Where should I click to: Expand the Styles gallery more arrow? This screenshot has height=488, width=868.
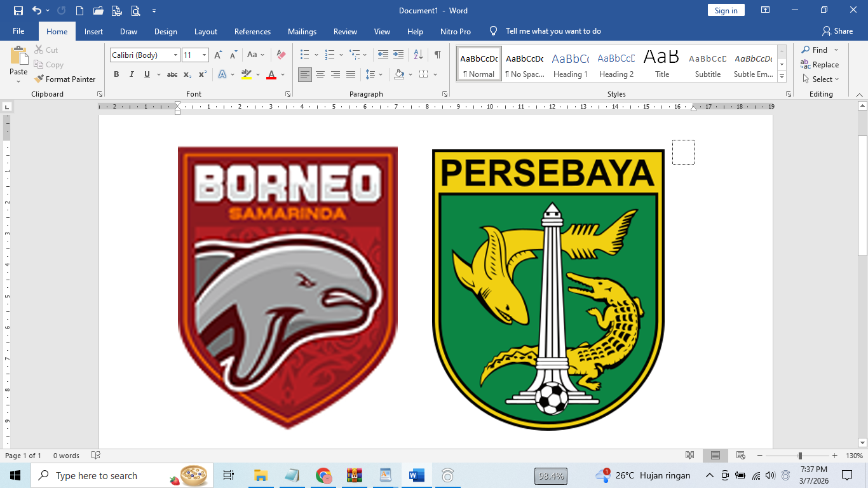pyautogui.click(x=782, y=77)
